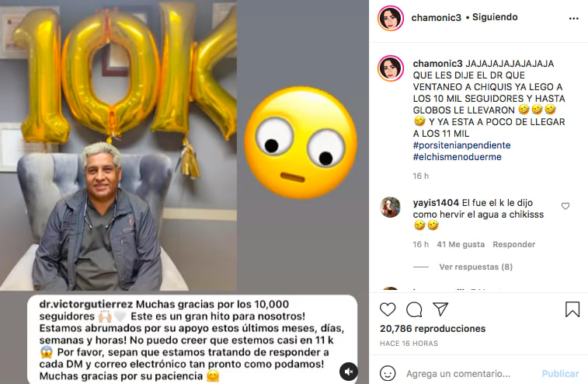Like the post with the heart icon
Screen dimensions: 588x384
pos(388,309)
